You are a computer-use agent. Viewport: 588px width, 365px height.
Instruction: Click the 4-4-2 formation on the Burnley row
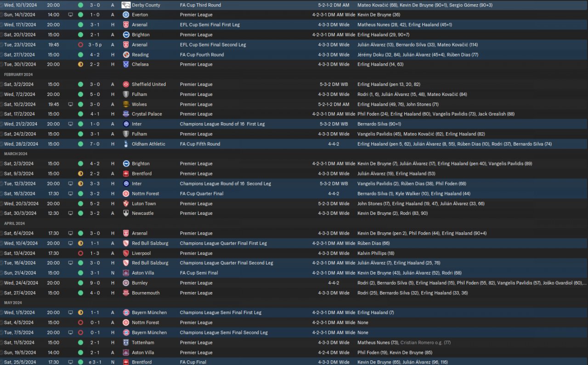[x=334, y=283]
